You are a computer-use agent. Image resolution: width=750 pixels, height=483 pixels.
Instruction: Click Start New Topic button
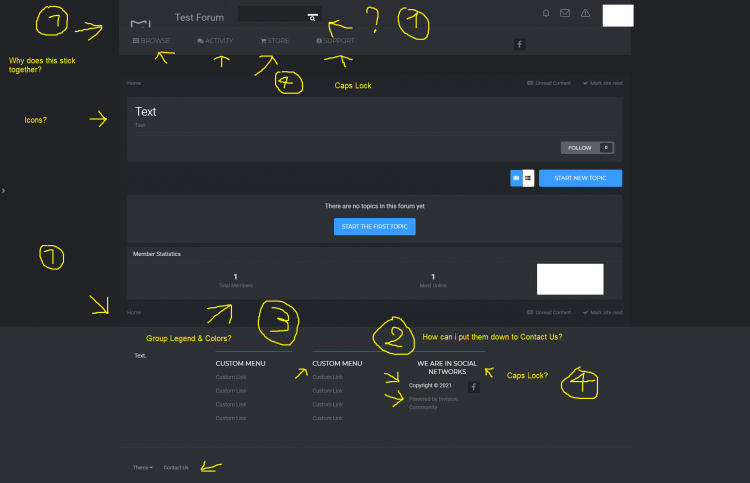pyautogui.click(x=580, y=178)
